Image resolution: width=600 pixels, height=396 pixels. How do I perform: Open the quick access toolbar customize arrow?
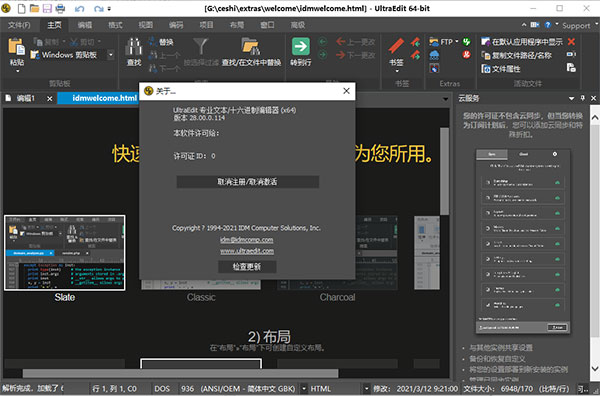pos(109,9)
